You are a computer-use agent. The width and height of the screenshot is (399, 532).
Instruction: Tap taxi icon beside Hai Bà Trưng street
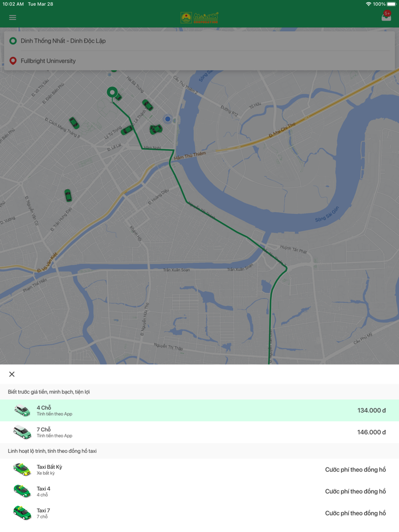click(148, 105)
